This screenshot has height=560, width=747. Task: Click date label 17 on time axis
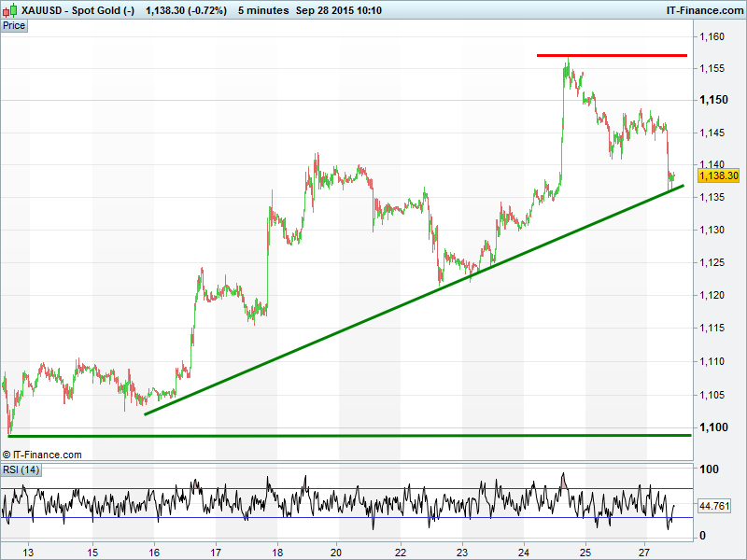(x=216, y=553)
